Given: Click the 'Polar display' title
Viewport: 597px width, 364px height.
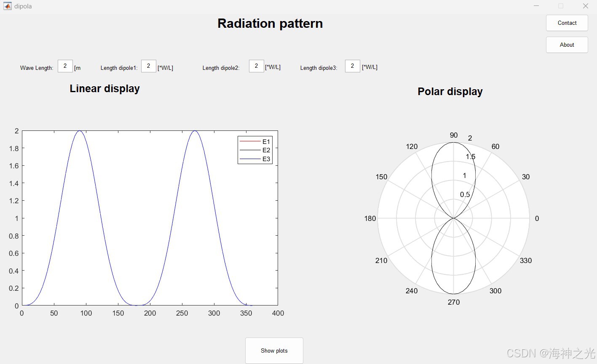Looking at the screenshot, I should tap(450, 92).
